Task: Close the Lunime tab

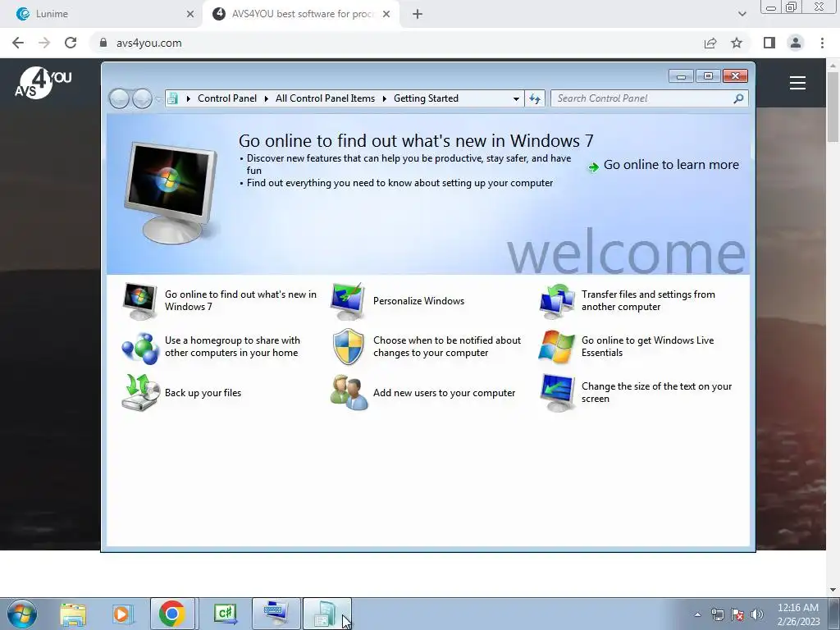Action: (x=190, y=14)
